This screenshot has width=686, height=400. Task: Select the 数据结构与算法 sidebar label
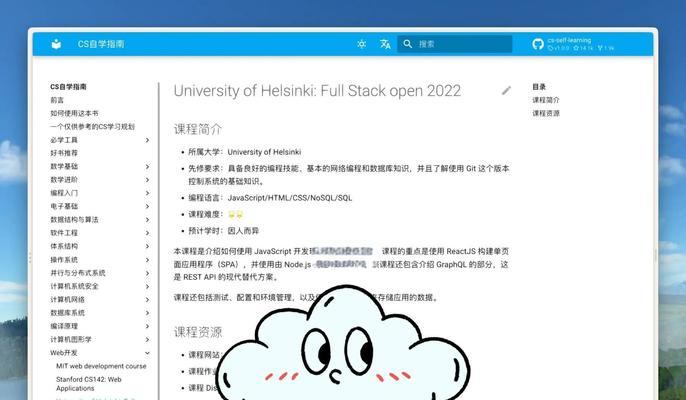pyautogui.click(x=74, y=220)
